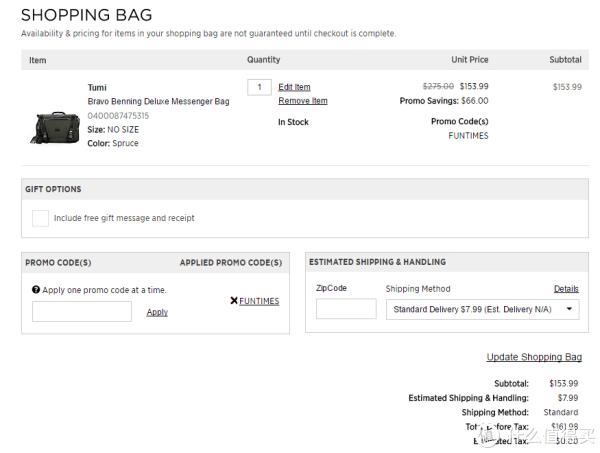The height and width of the screenshot is (453, 600).
Task: Click the Tumi brand name
Action: coord(97,88)
